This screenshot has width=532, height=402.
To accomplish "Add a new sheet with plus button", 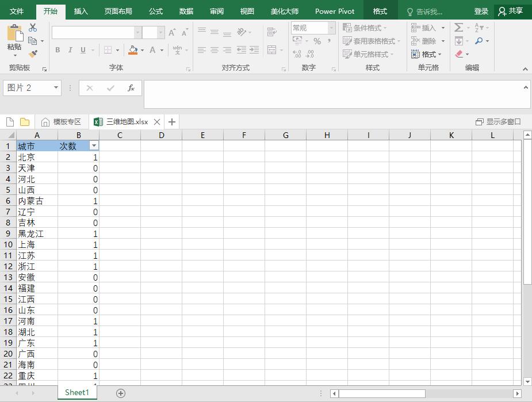I will point(121,393).
